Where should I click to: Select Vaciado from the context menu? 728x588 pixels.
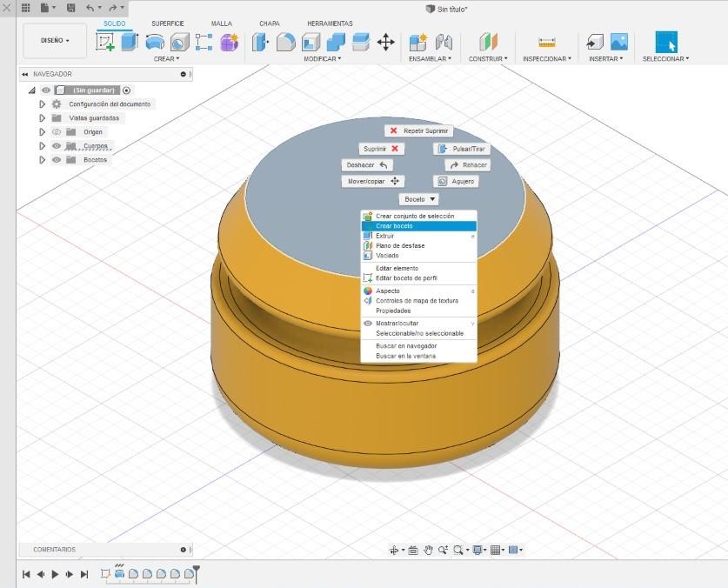click(x=418, y=256)
